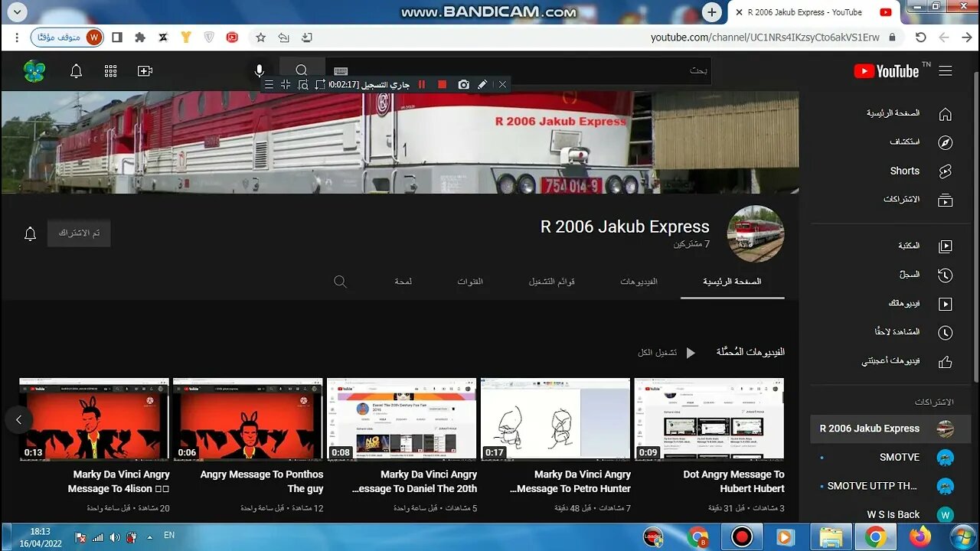Switch to the القنوات tab
Image resolution: width=980 pixels, height=551 pixels.
point(470,282)
